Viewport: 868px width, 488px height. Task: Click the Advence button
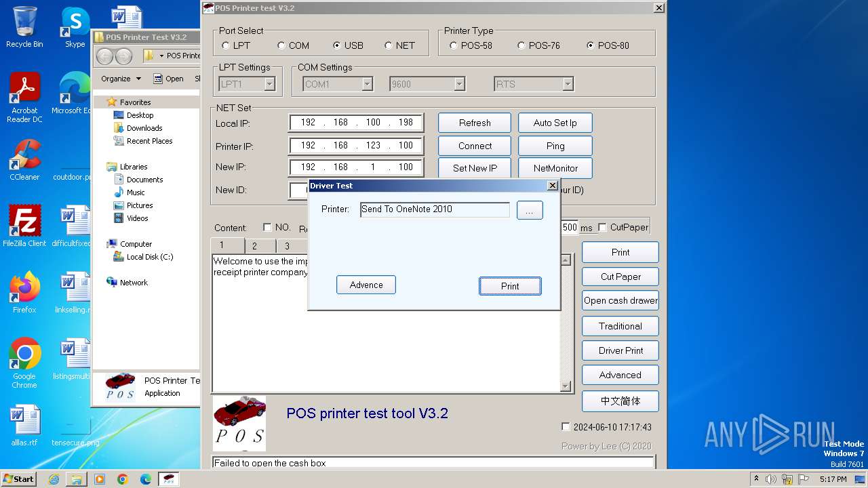pyautogui.click(x=366, y=285)
